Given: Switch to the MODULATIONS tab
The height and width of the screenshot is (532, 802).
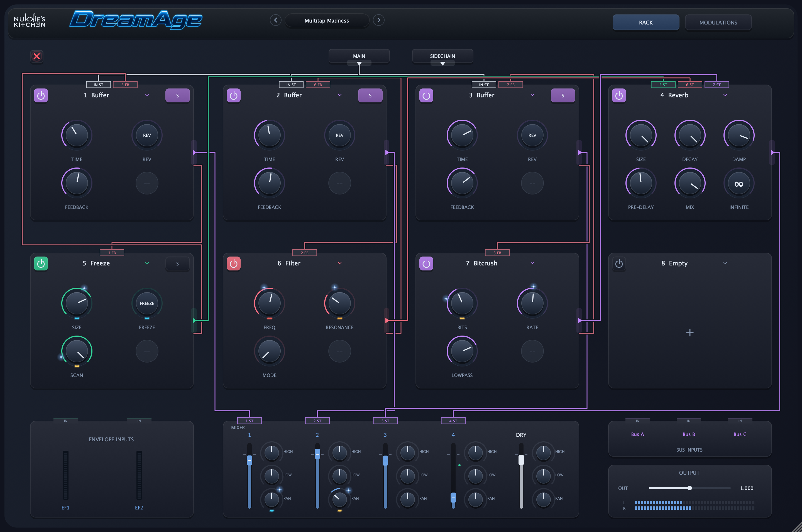Looking at the screenshot, I should (718, 22).
